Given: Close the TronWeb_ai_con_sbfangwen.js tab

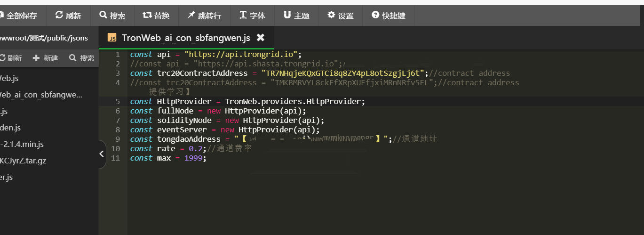Looking at the screenshot, I should click(260, 38).
